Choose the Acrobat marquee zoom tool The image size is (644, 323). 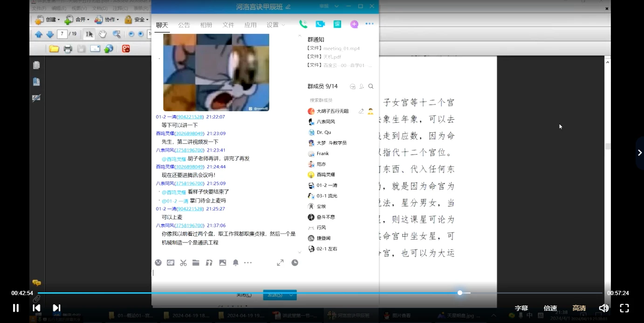tap(116, 34)
